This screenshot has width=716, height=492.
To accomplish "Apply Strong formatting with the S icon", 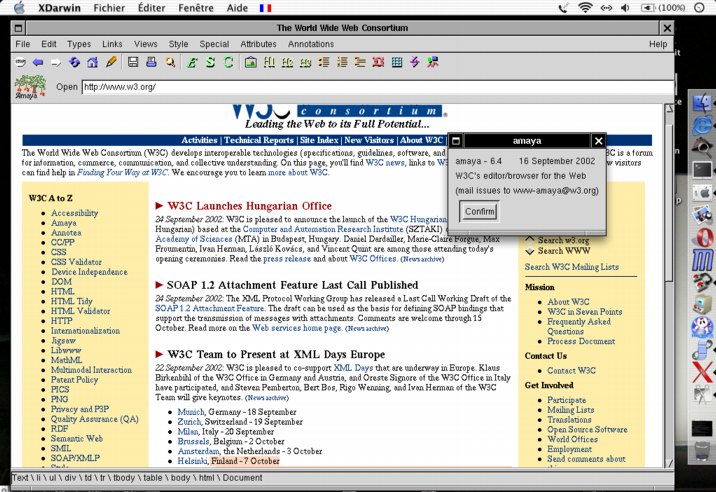I will click(211, 62).
